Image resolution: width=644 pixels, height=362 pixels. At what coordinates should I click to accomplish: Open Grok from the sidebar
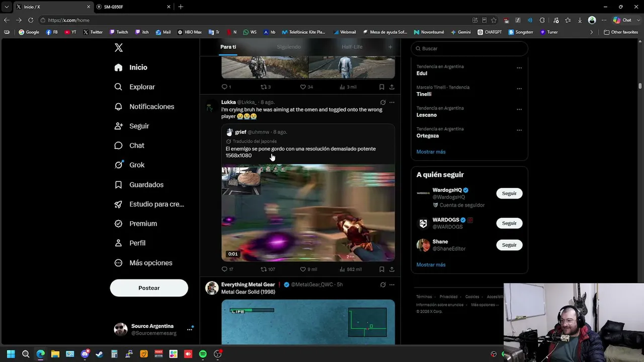pyautogui.click(x=129, y=165)
